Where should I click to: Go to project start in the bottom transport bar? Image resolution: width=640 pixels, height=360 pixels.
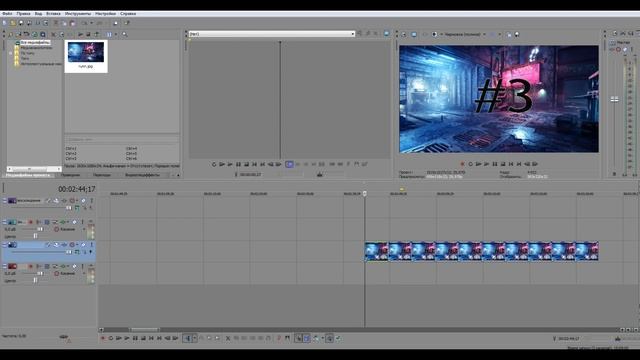tap(151, 338)
